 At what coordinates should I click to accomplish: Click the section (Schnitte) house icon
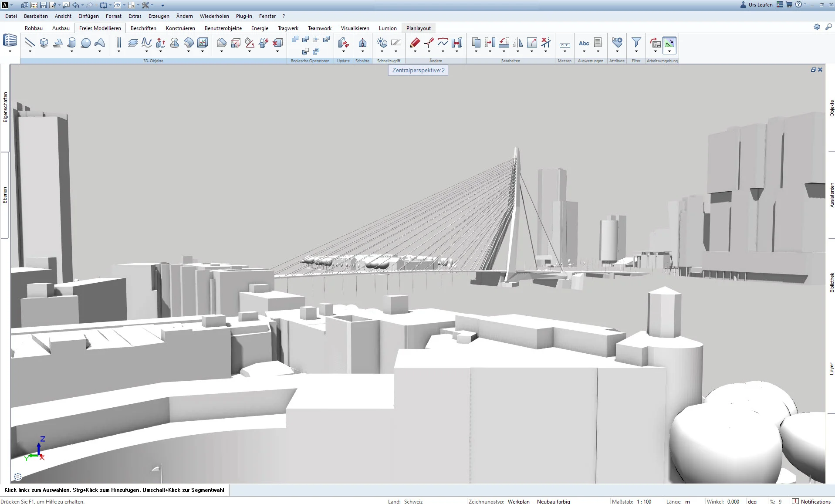pos(362,43)
